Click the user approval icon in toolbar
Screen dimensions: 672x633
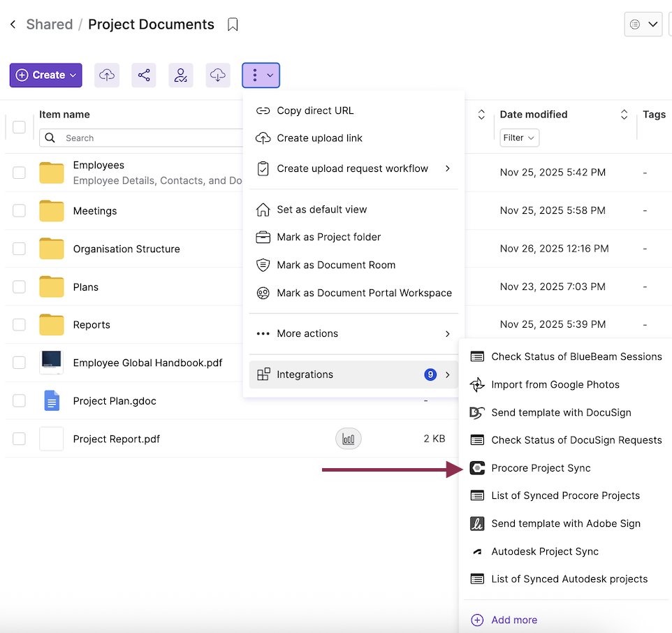(181, 75)
